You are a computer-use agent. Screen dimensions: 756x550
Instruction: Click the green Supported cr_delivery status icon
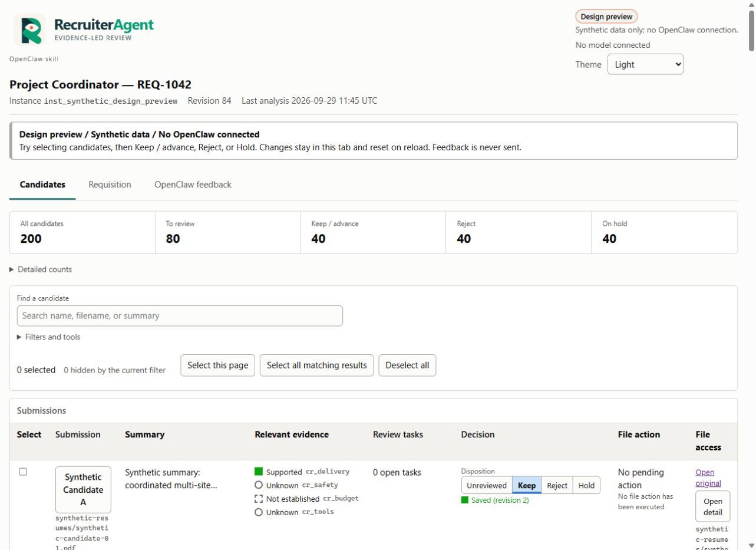coord(259,472)
